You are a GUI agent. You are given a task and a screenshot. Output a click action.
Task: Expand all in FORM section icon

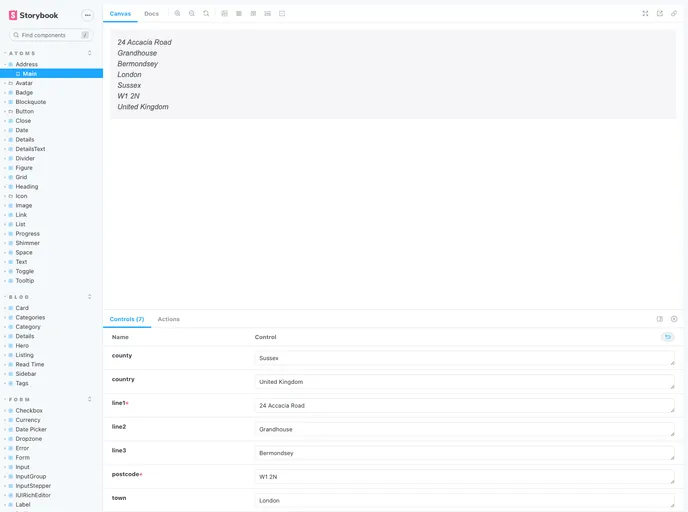click(90, 399)
